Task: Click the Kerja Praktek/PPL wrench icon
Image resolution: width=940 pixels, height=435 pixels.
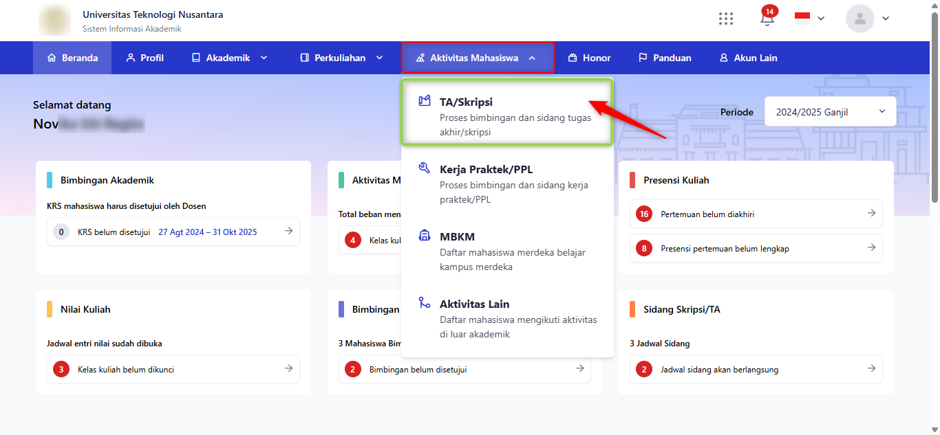Action: point(424,169)
